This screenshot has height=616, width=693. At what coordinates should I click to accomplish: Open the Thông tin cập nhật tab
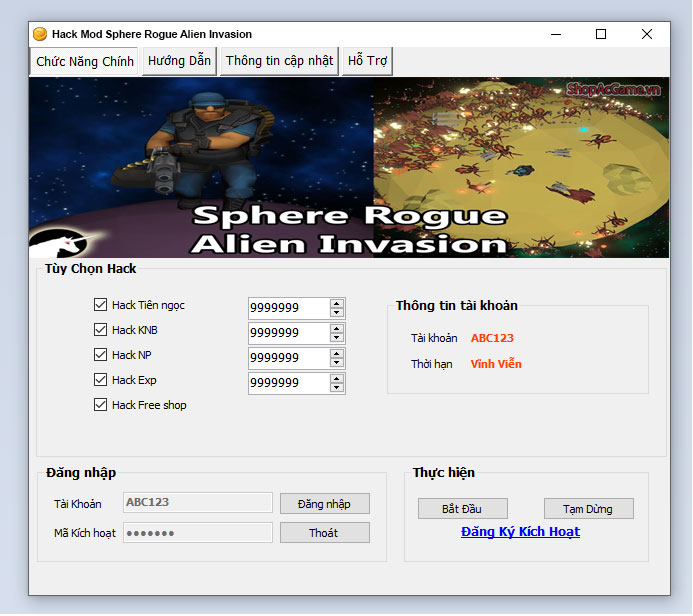[x=279, y=61]
